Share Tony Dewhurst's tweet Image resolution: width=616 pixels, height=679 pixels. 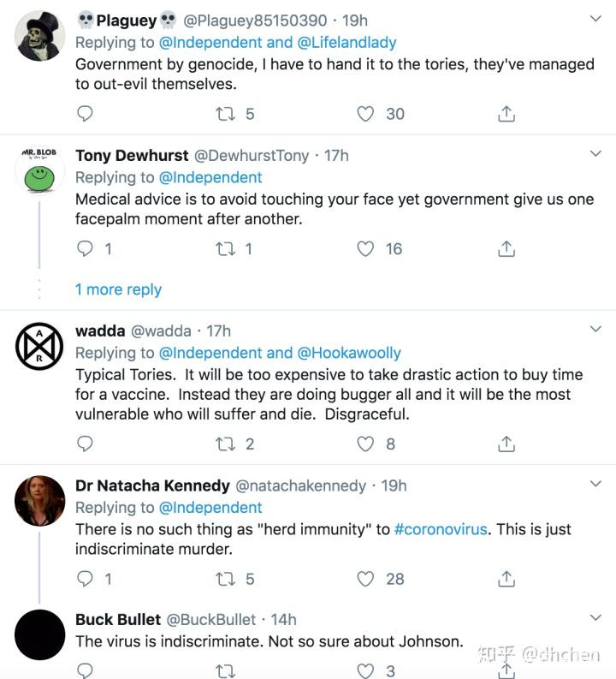coord(506,248)
